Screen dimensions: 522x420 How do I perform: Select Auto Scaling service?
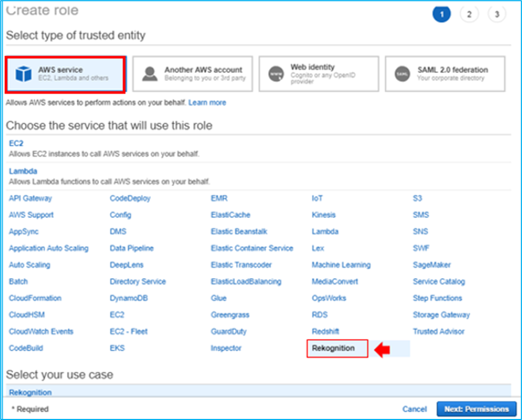point(30,265)
